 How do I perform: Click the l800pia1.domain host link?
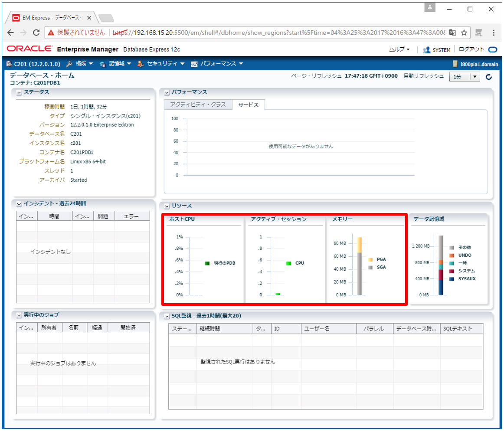(x=479, y=64)
